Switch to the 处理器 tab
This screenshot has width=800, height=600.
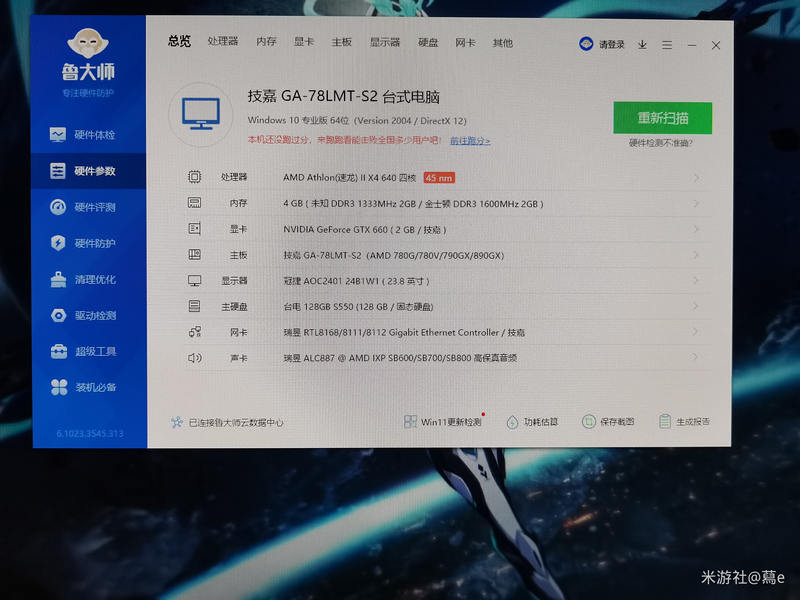[223, 41]
